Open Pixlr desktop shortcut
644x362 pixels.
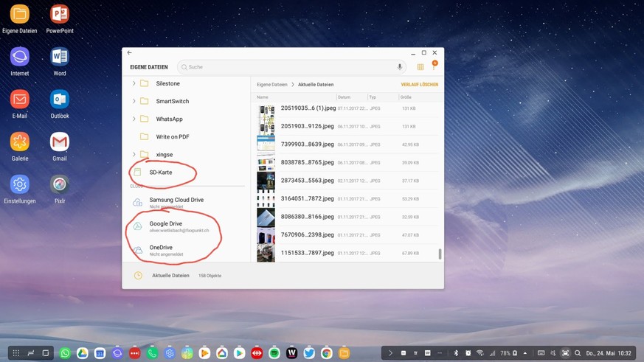point(60,184)
